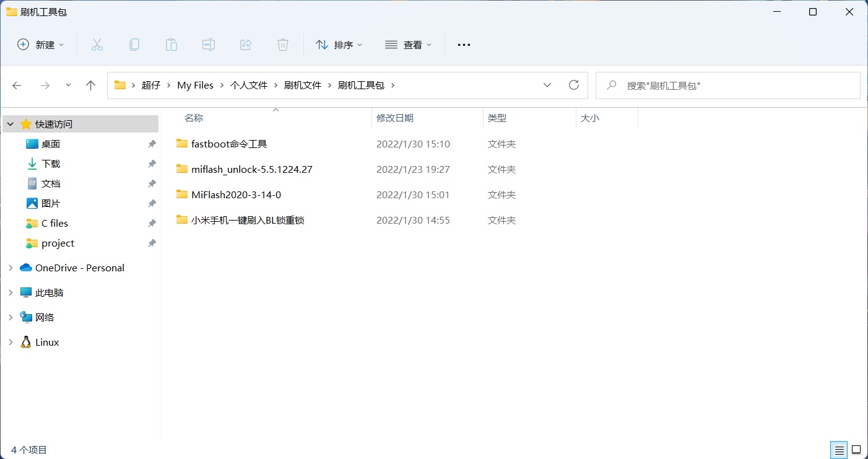The width and height of the screenshot is (868, 459).
Task: Click the Copy icon
Action: pyautogui.click(x=134, y=44)
